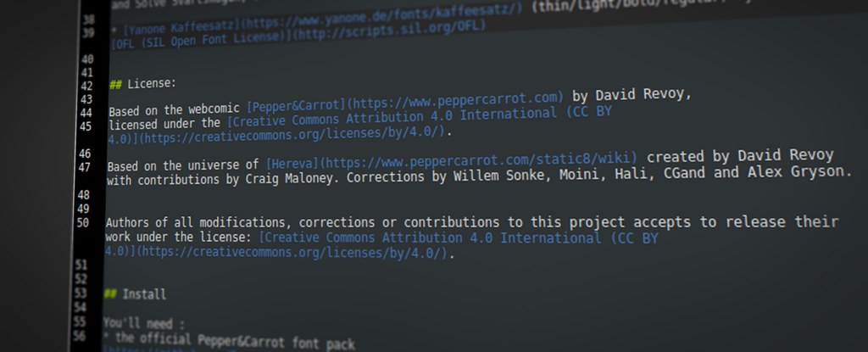
Task: Select line number 50 in the gutter
Action: [x=82, y=224]
